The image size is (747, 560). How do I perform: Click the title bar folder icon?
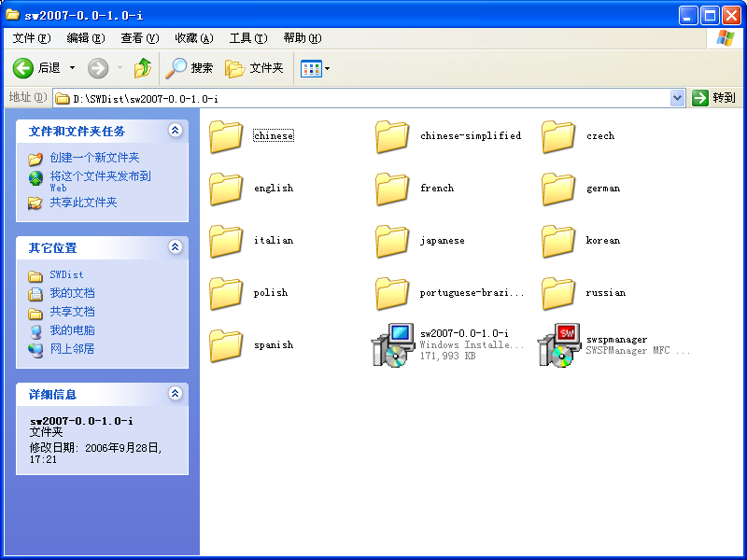click(x=12, y=15)
